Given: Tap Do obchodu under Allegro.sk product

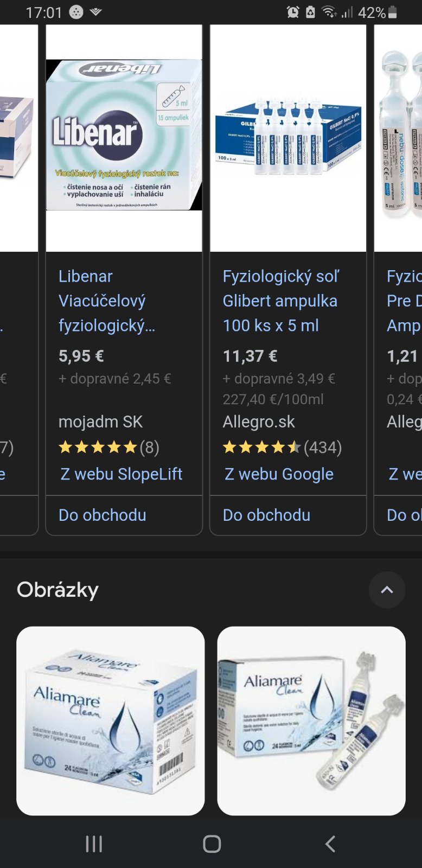Looking at the screenshot, I should tap(266, 515).
